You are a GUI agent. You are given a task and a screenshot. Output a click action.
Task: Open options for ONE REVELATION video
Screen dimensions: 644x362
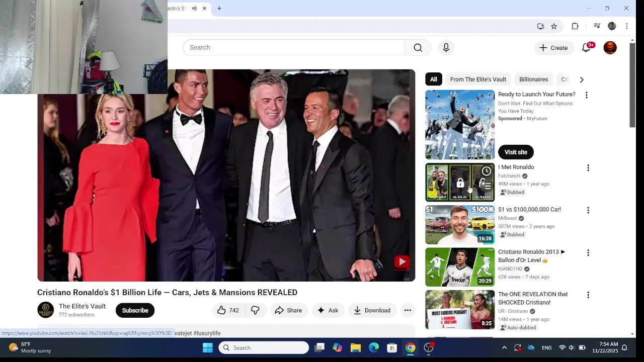[x=588, y=295]
